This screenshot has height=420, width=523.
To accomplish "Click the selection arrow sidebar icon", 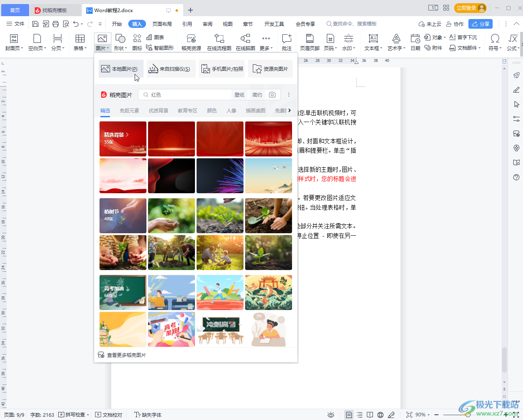I will (517, 104).
